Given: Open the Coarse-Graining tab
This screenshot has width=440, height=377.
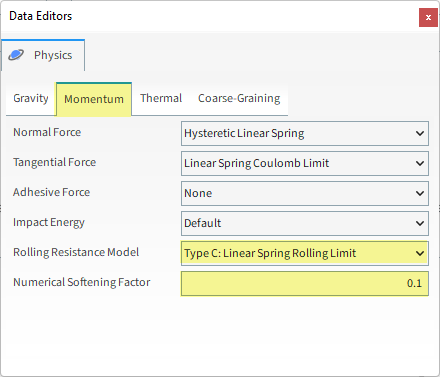Looking at the screenshot, I should [x=239, y=98].
